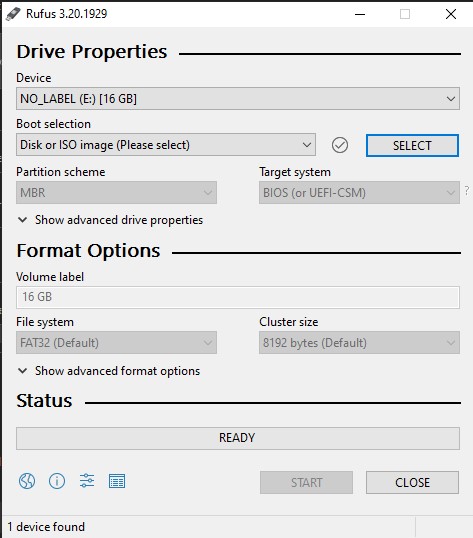Open application settings sliders icon
This screenshot has height=538, width=473.
tap(87, 481)
